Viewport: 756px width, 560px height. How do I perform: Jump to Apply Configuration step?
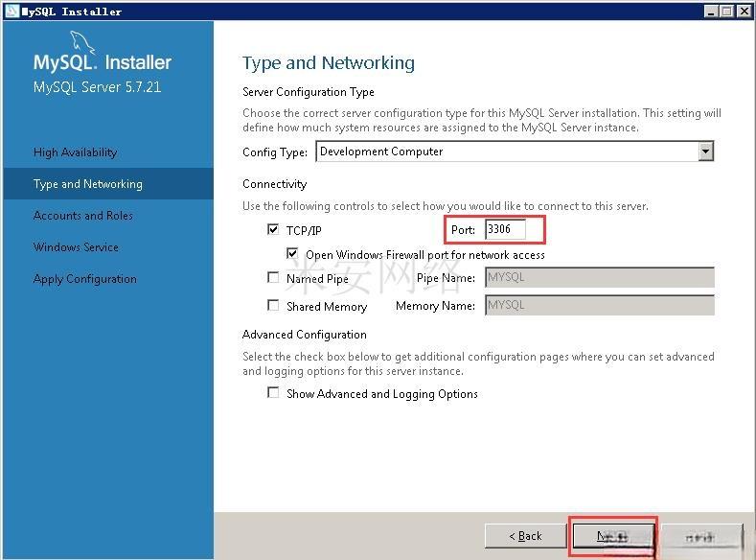pos(85,279)
